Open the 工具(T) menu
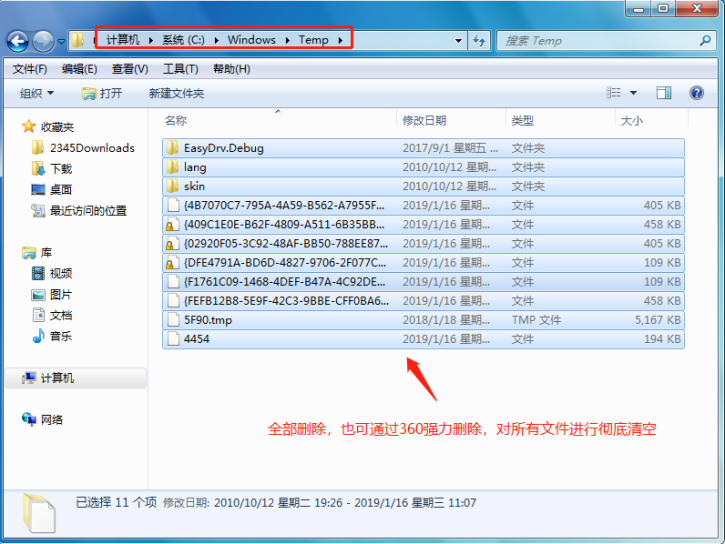The height and width of the screenshot is (544, 725). coord(180,69)
